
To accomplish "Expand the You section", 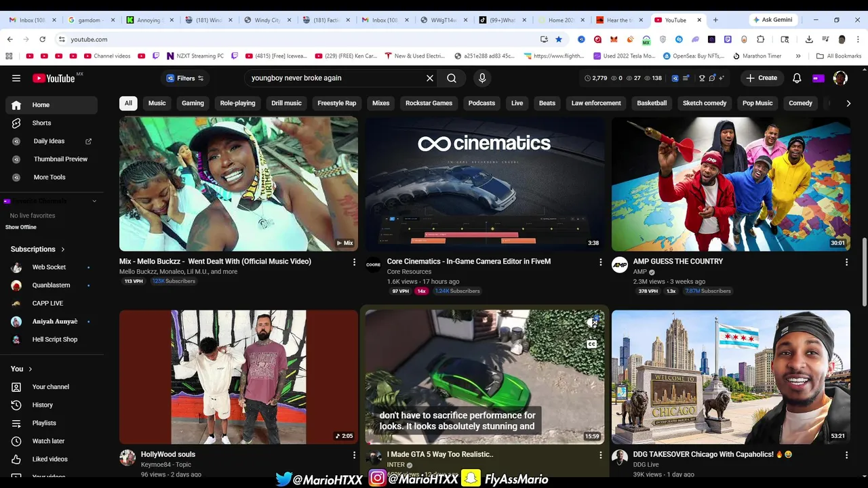I will [x=21, y=369].
